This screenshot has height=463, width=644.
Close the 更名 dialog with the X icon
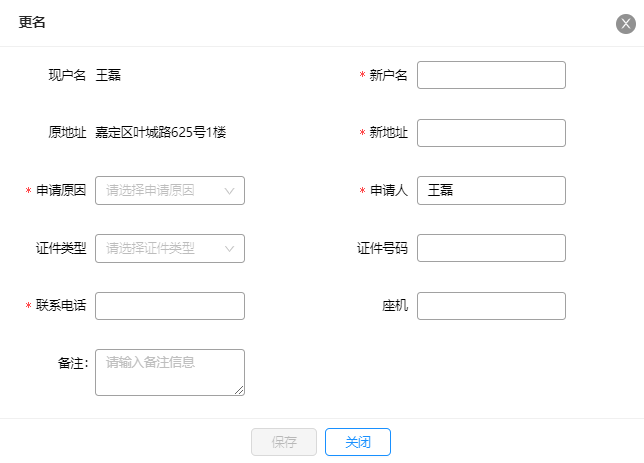pyautogui.click(x=626, y=24)
